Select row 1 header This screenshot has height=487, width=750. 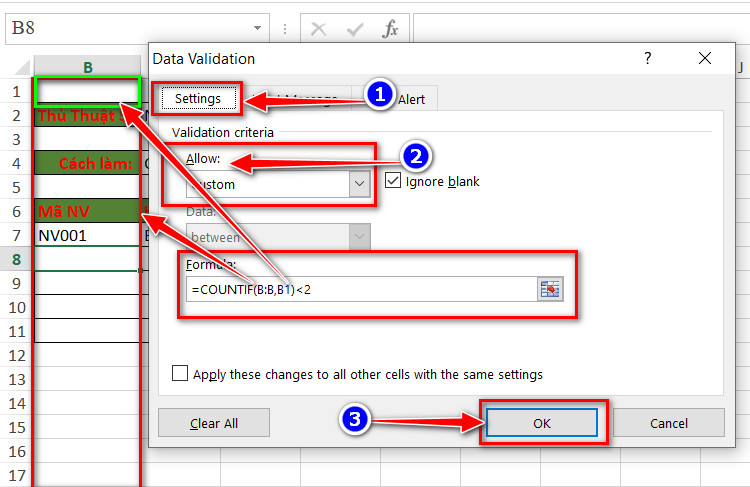[16, 91]
